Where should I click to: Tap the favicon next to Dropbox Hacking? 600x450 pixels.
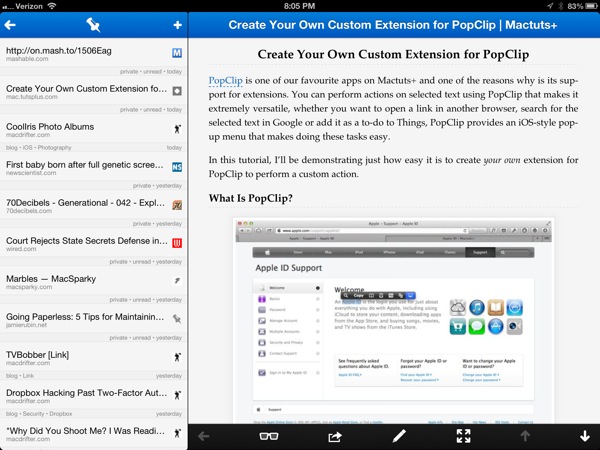pyautogui.click(x=177, y=395)
